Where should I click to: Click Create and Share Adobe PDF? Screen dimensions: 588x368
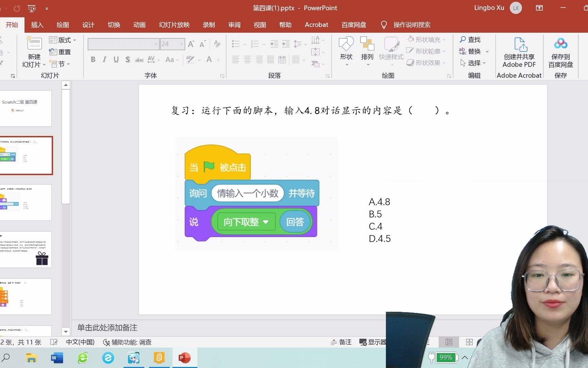tap(519, 52)
